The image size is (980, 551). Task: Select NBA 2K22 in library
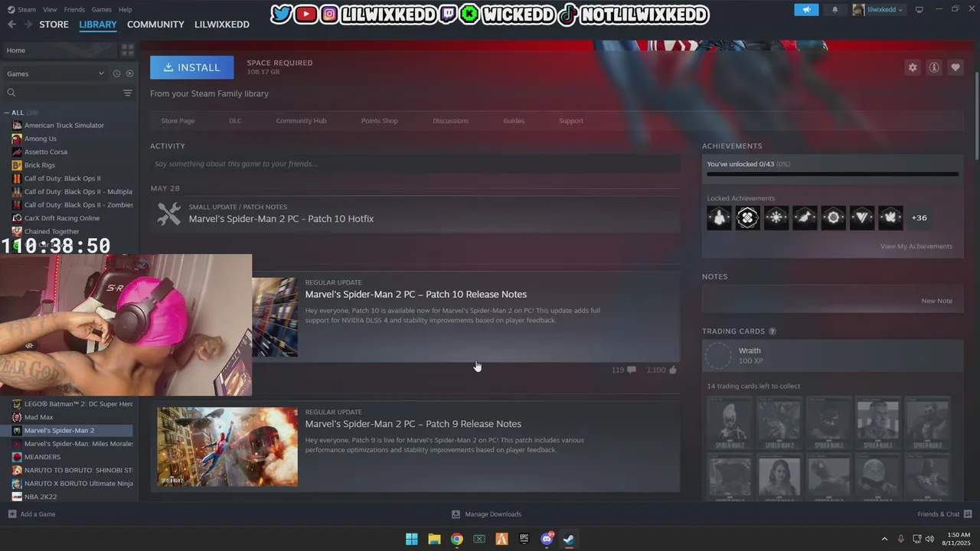pos(41,497)
